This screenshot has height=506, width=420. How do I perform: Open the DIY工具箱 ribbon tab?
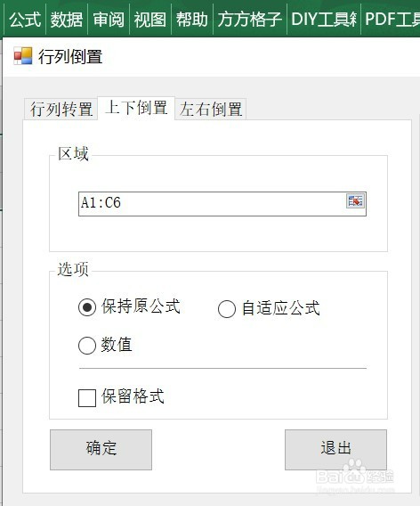324,20
